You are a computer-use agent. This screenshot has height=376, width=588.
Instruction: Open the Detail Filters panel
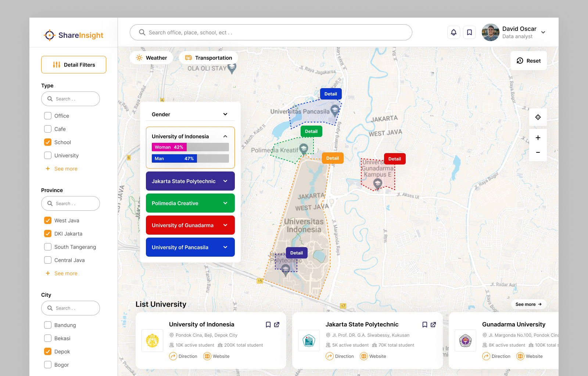(x=73, y=65)
